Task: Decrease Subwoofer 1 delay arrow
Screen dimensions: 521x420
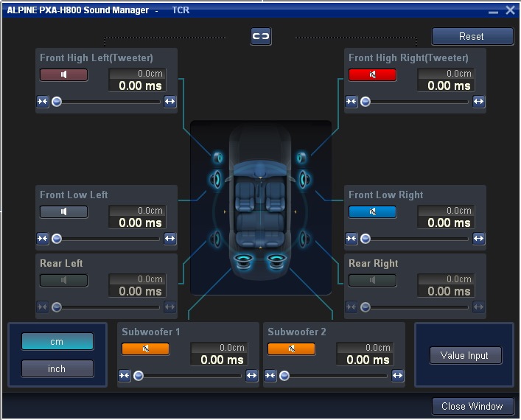Action: 125,376
